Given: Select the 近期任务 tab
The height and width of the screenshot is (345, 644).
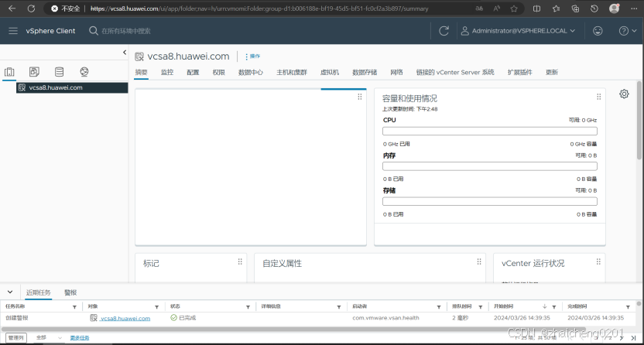Looking at the screenshot, I should click(38, 292).
